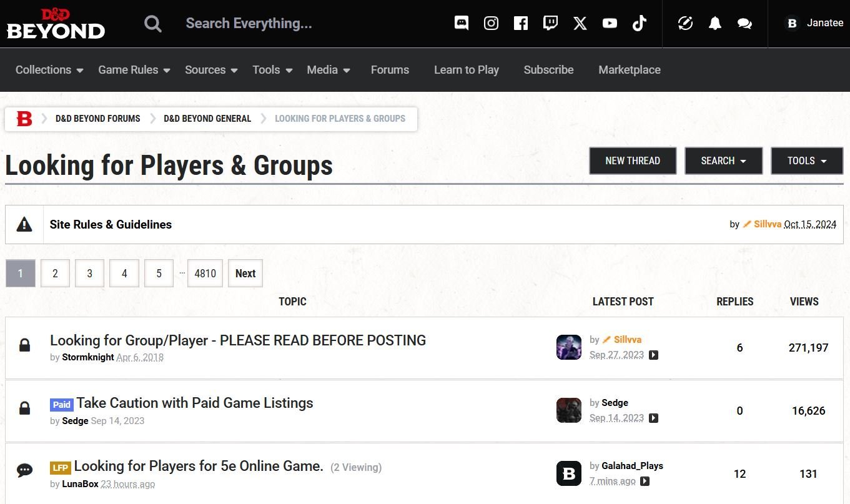This screenshot has height=504, width=850.
Task: Click Sillvva's avatar thumbnail in latest post
Action: pyautogui.click(x=569, y=347)
